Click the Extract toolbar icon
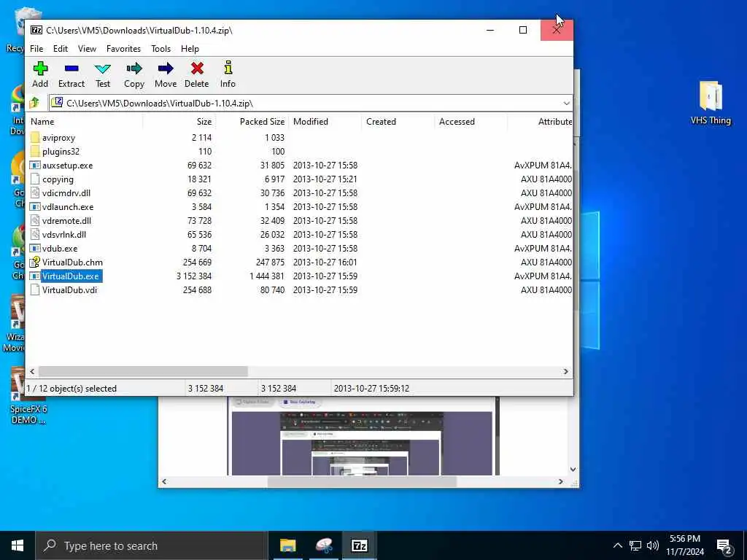This screenshot has height=560, width=747. click(71, 69)
